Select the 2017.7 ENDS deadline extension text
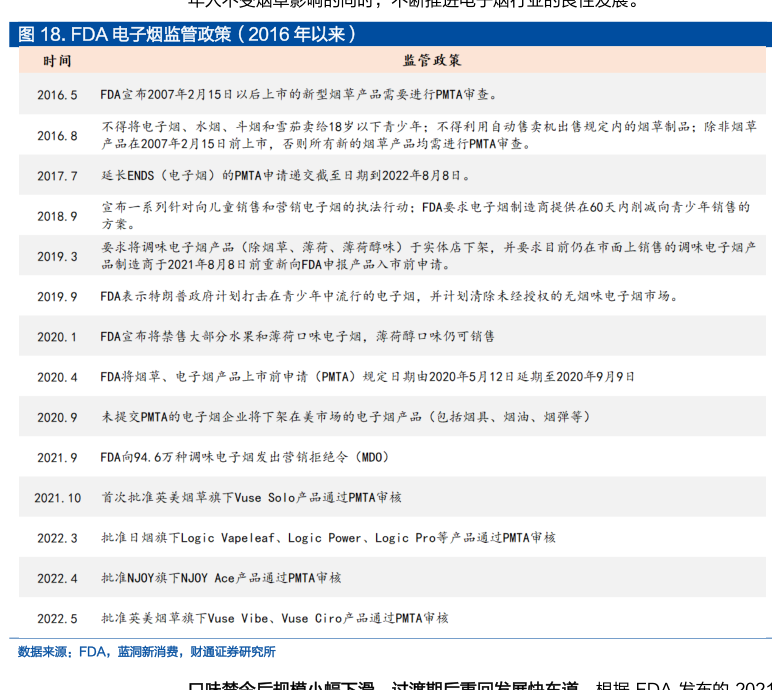Viewport: 772px width, 690px height. [285, 175]
